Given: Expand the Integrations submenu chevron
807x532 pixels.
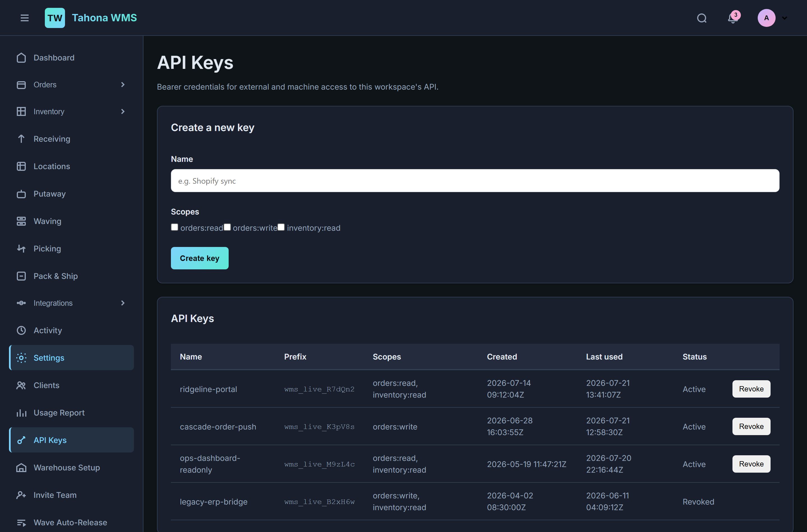Looking at the screenshot, I should (123, 303).
